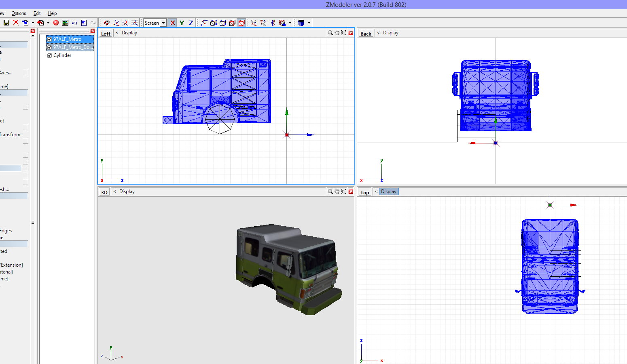The image size is (627, 364).
Task: Click the magnet snapping icon on the toolbar
Action: 106,23
